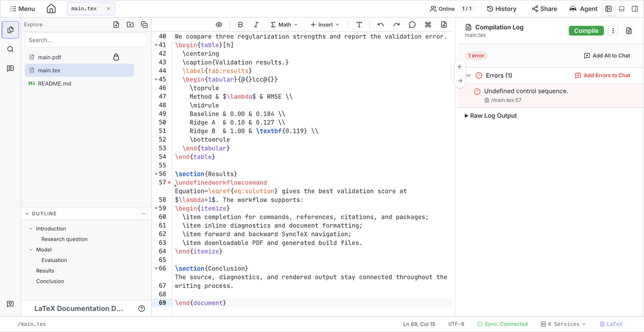
Task: Open the Explore files sidebar icon
Action: coord(10,30)
